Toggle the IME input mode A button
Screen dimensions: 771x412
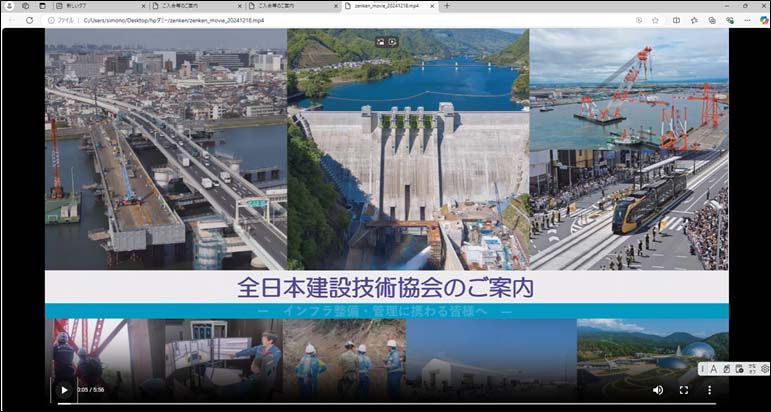713,369
